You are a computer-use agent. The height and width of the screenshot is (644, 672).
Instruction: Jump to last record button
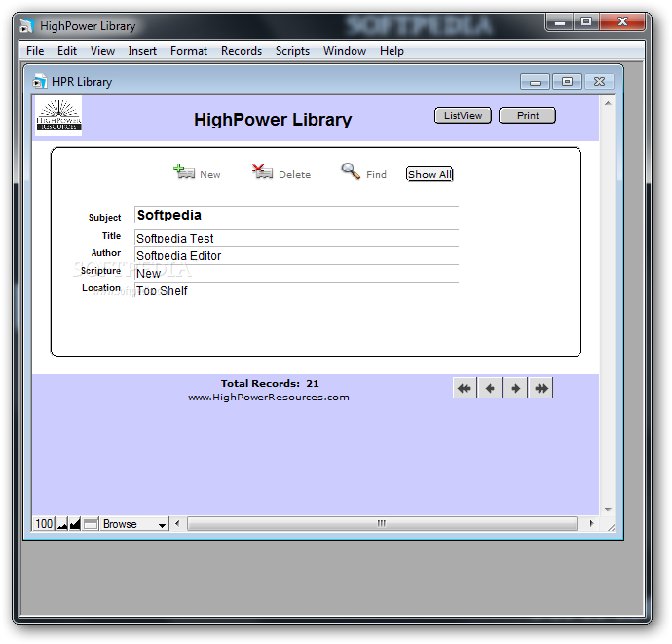pyautogui.click(x=541, y=388)
